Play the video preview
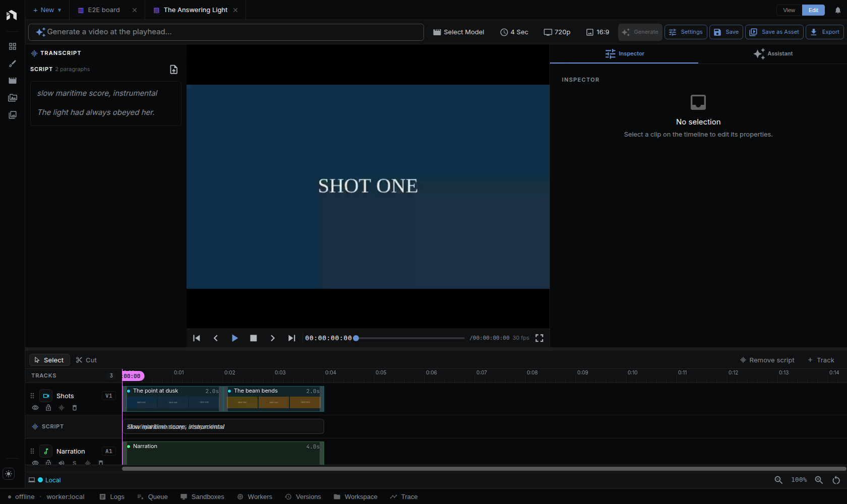The height and width of the screenshot is (504, 847). click(234, 338)
